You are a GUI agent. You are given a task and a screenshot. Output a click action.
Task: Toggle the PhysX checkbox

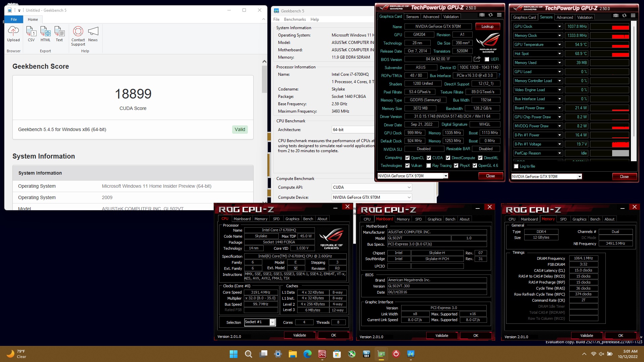(x=456, y=166)
